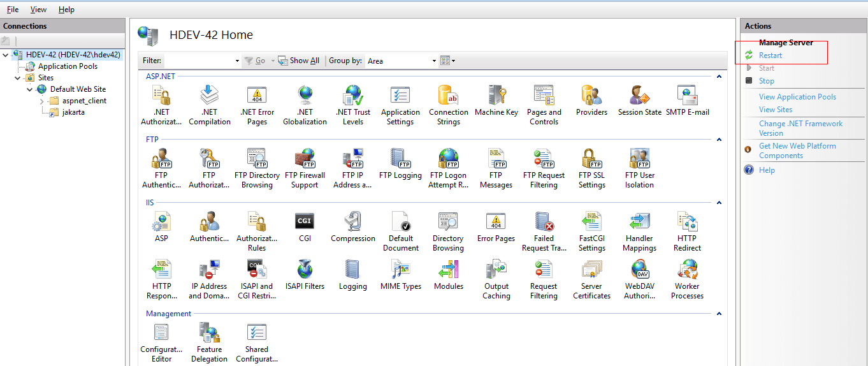
Task: Collapse the ASP.NET group section
Action: click(x=719, y=77)
